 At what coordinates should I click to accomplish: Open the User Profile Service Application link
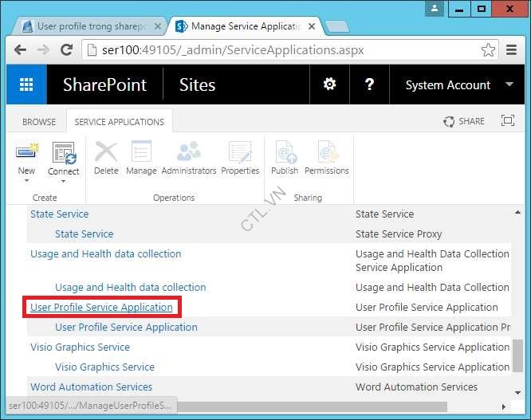point(101,307)
